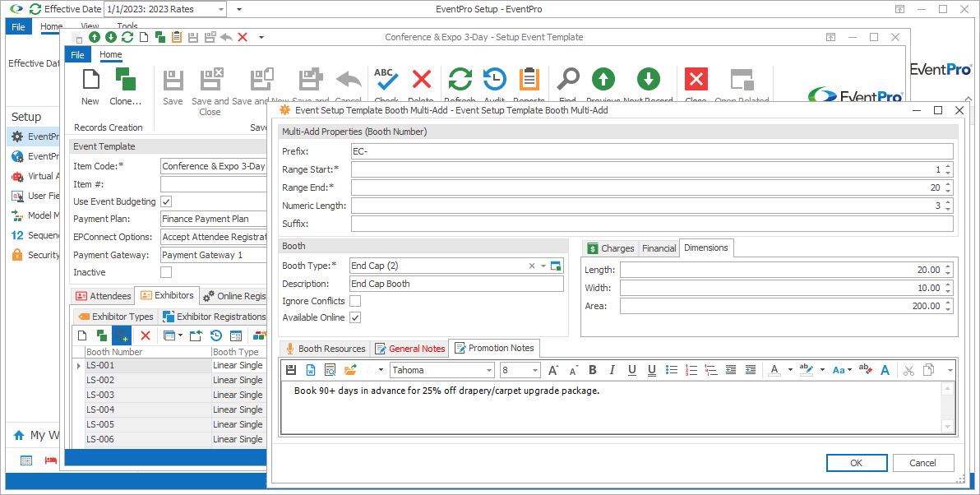Insert multilevel list in notes editor
980x495 pixels.
(710, 370)
